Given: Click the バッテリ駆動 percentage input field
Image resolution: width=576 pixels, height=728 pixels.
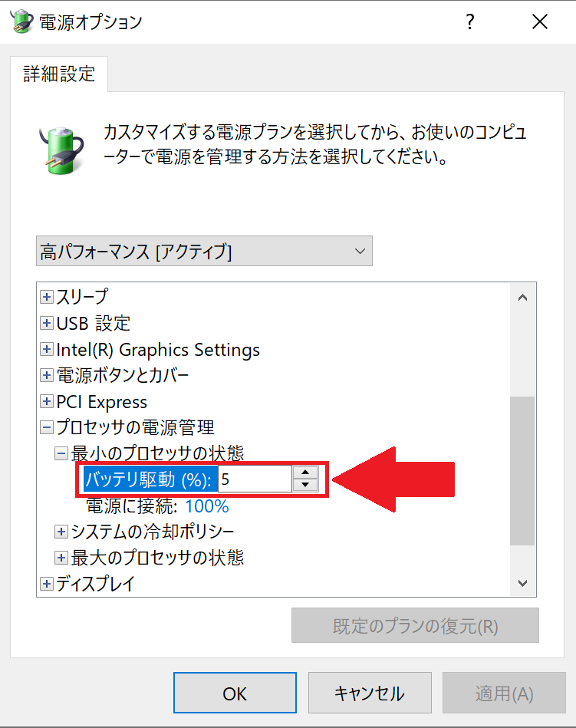Looking at the screenshot, I should coord(255,479).
